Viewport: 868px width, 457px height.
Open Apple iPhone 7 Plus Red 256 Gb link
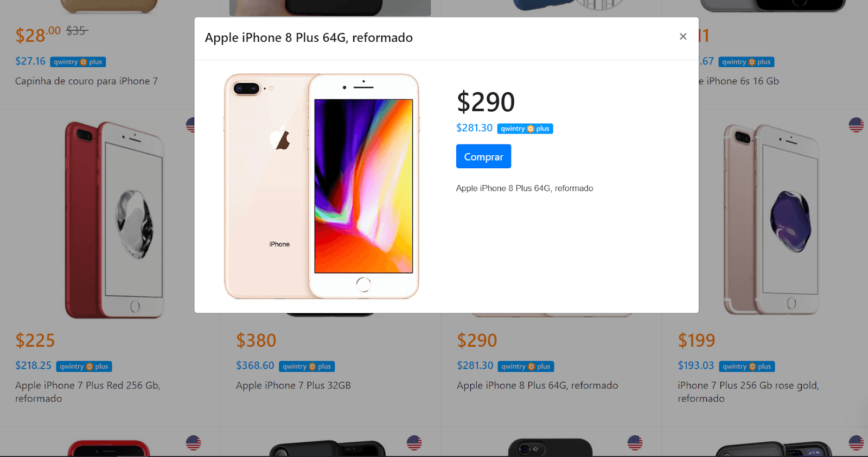[x=88, y=392]
